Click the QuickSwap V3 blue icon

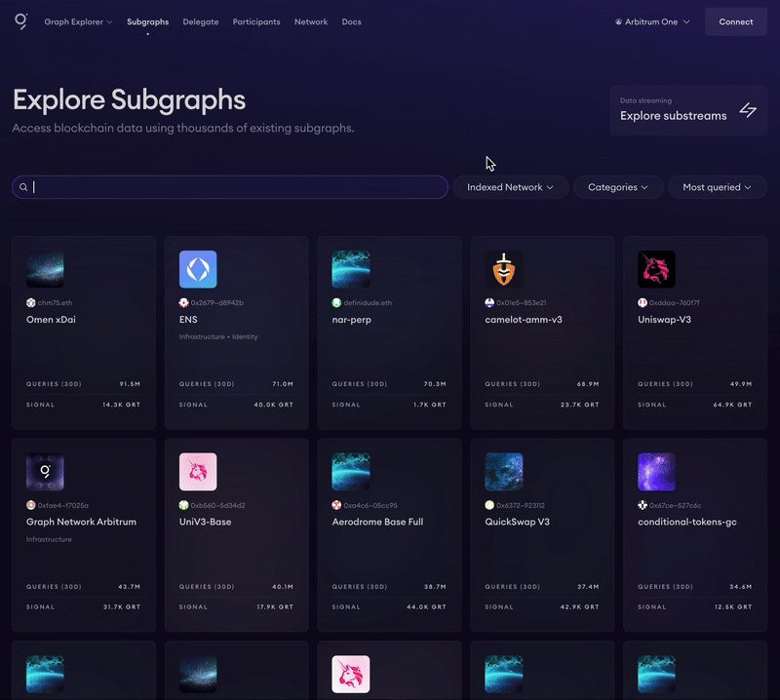(504, 472)
